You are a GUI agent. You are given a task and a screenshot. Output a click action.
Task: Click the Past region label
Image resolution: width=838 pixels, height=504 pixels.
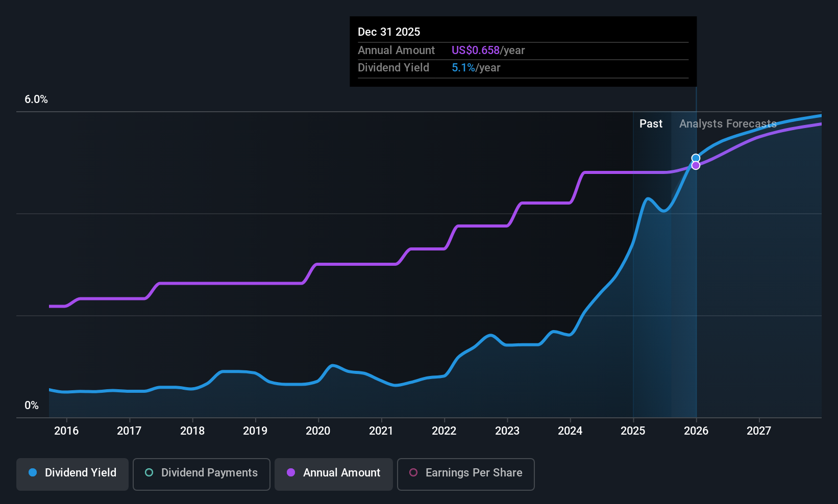tap(651, 123)
